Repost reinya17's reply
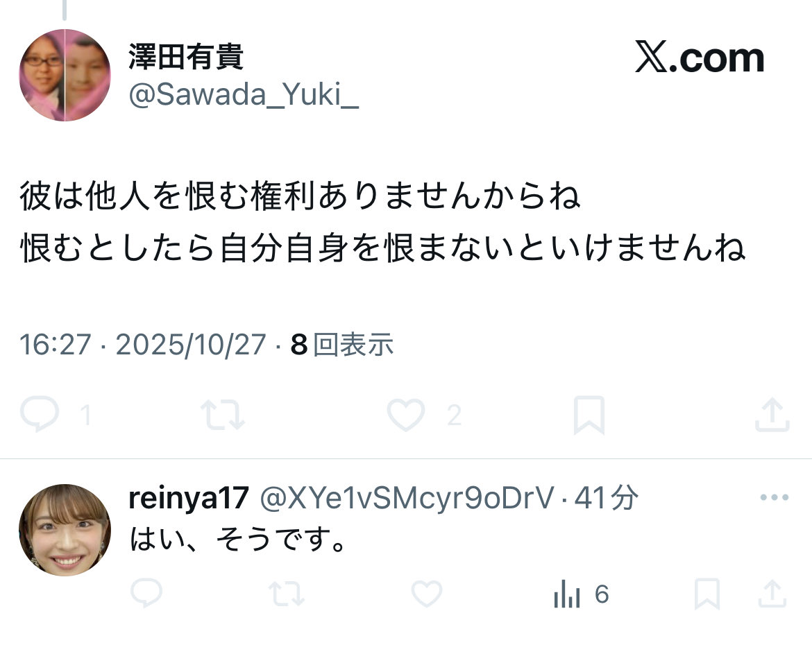Viewport: 812px width, 645px height. [287, 593]
